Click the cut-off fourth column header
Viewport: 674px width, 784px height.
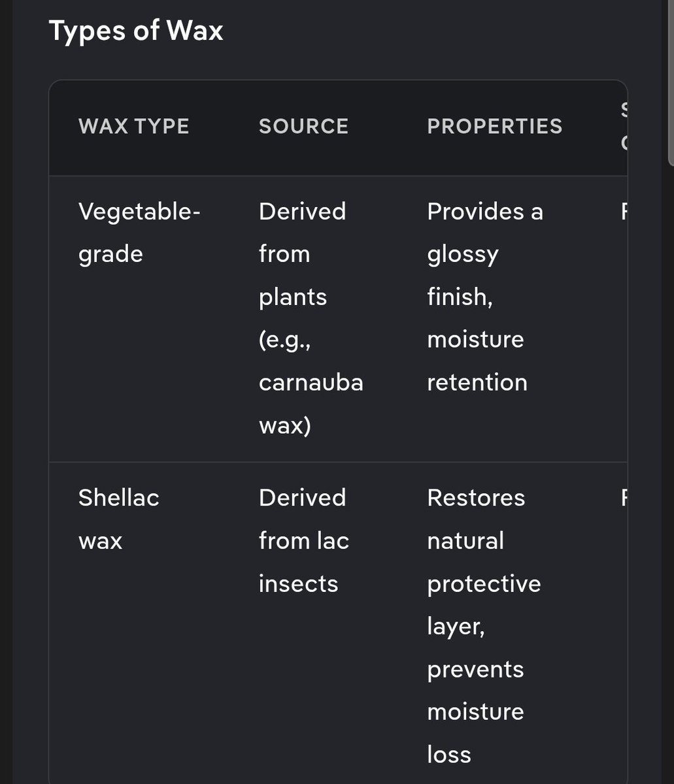click(x=623, y=126)
